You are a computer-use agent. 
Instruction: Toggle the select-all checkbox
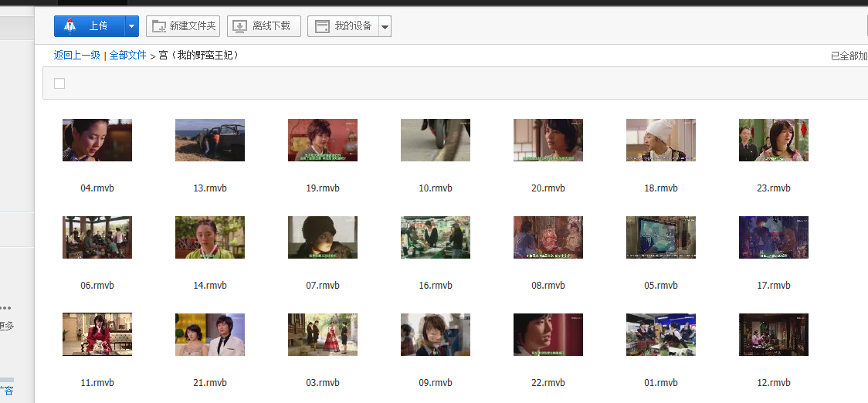tap(59, 83)
